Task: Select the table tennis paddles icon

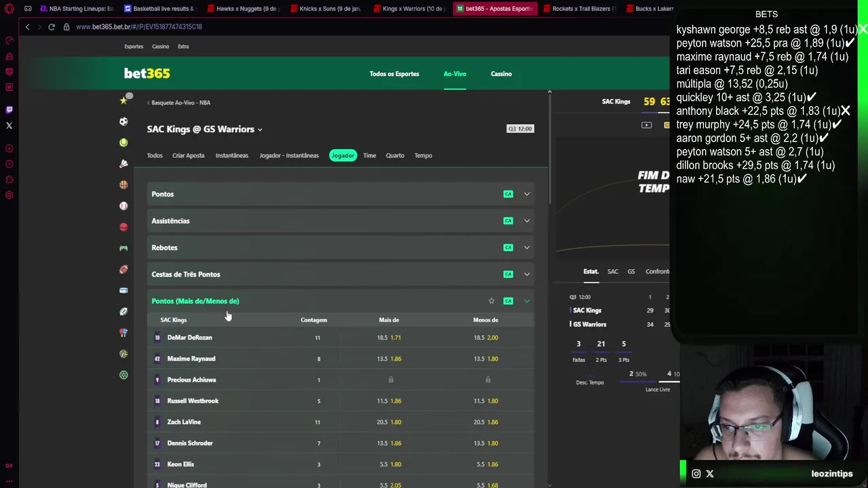Action: coord(123,333)
